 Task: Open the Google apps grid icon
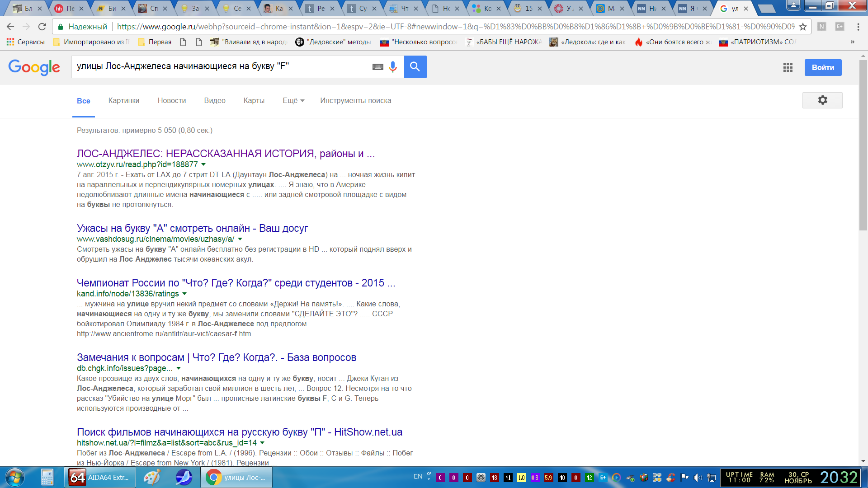[x=788, y=67]
